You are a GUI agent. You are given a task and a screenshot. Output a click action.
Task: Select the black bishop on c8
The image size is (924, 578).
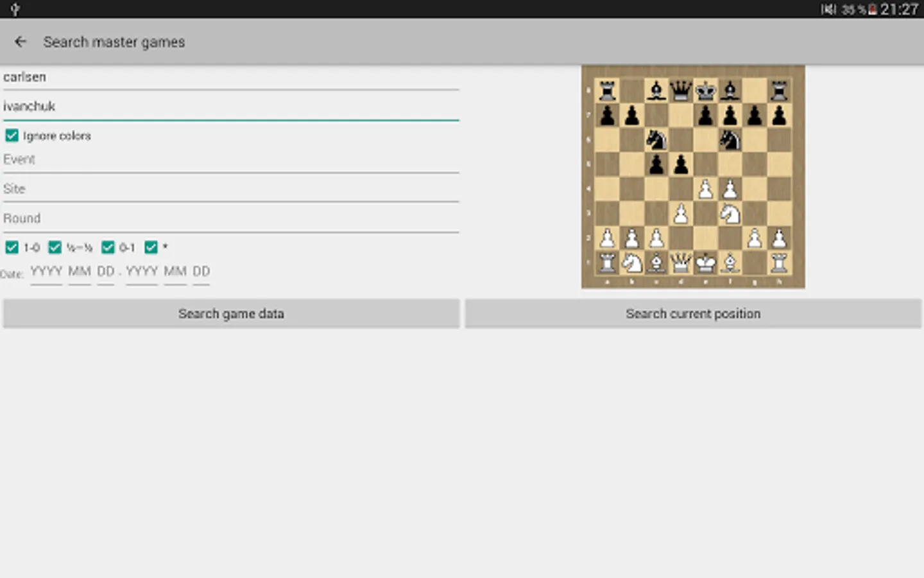tap(656, 91)
